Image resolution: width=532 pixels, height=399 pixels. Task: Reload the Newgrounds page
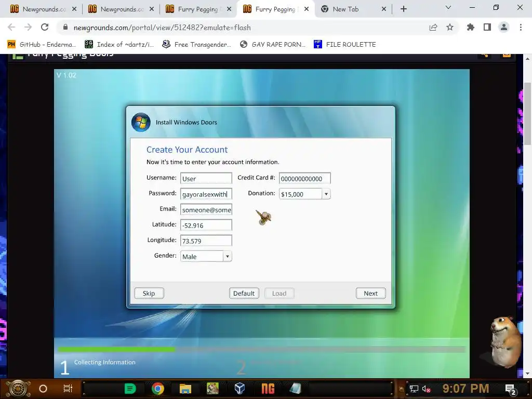45,27
